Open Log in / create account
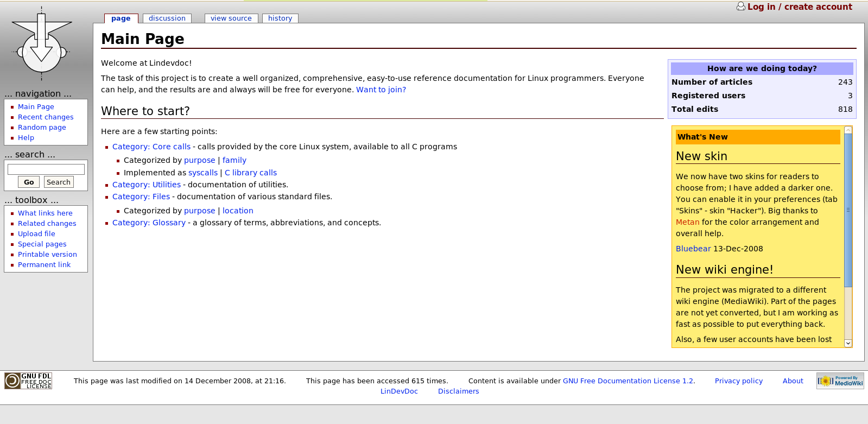Screen dimensions: 868x424 click(x=799, y=7)
